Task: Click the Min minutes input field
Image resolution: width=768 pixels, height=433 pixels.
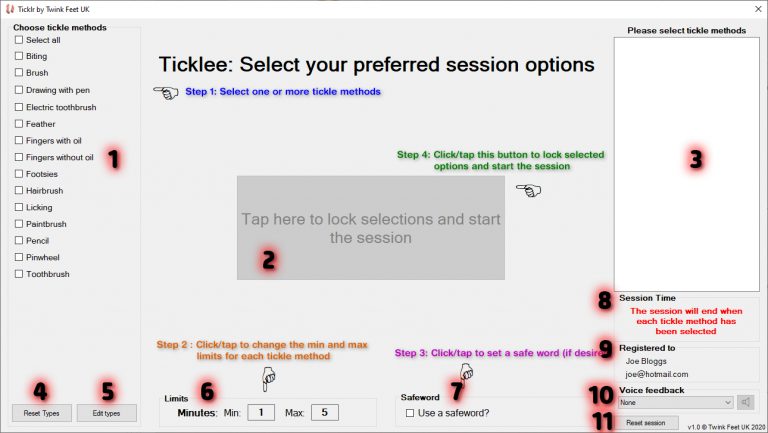Action: 261,412
